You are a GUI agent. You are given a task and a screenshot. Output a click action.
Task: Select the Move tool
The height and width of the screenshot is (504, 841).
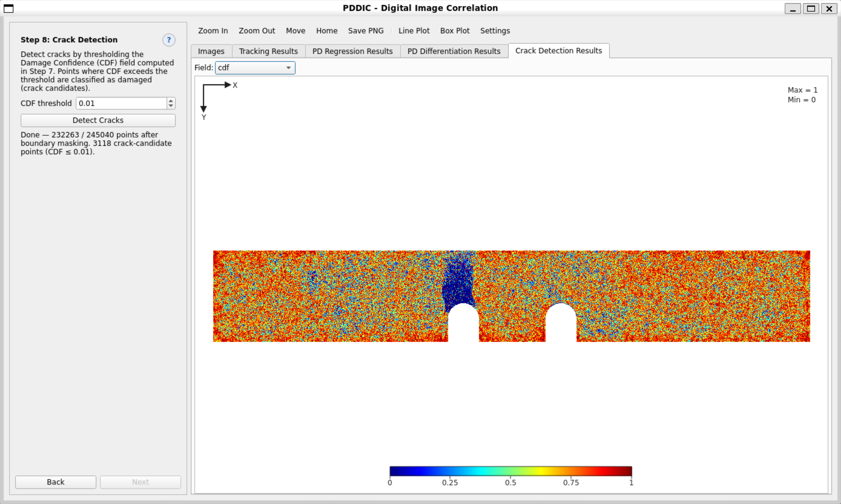click(296, 31)
